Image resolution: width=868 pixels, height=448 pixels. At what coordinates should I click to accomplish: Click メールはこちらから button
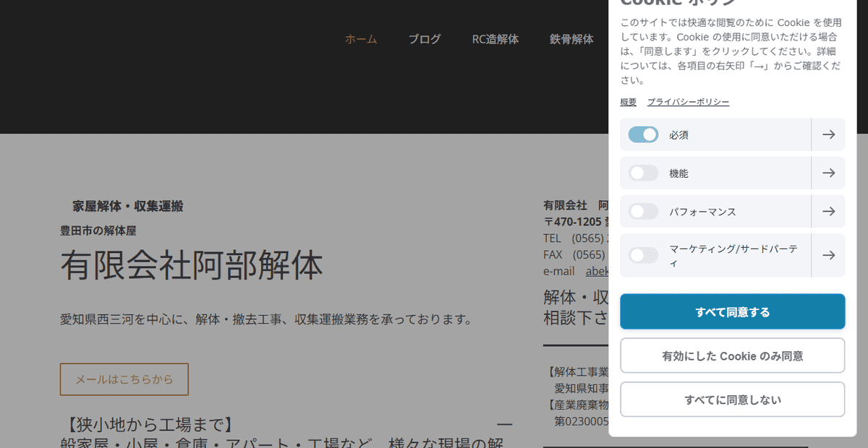124,379
